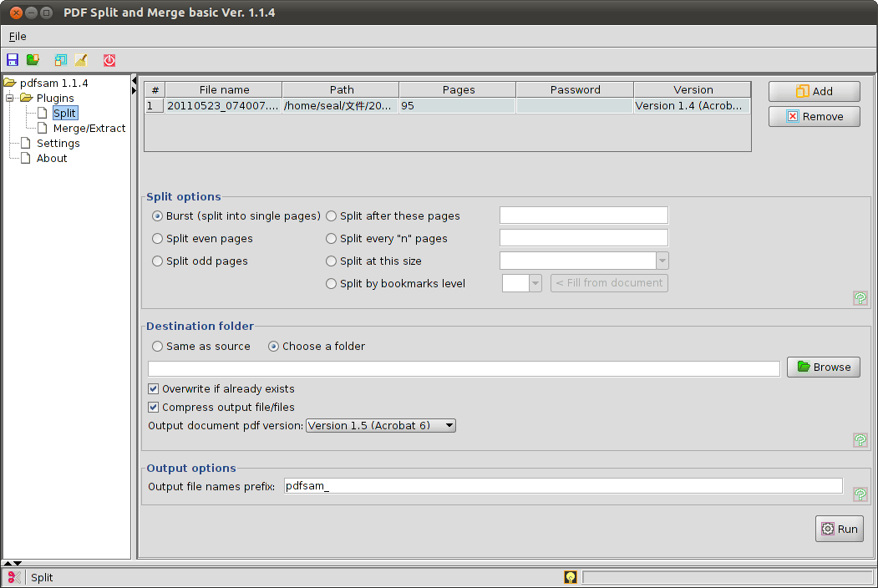This screenshot has width=878, height=588.
Task: Select Same as source destination option
Action: (x=158, y=347)
